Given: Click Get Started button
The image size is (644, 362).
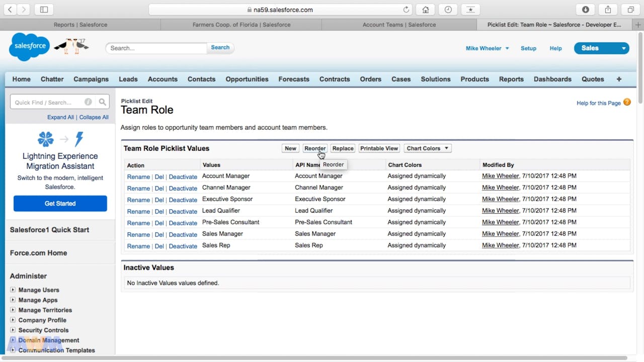Looking at the screenshot, I should pos(60,204).
